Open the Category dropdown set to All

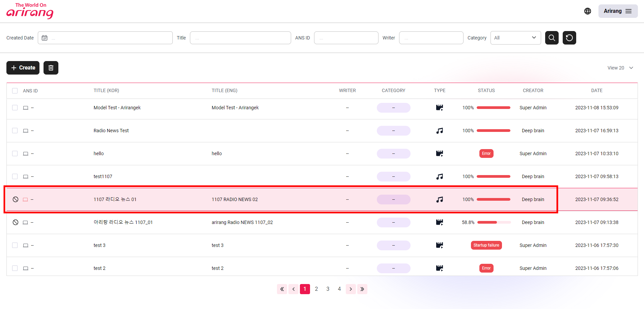(x=515, y=38)
